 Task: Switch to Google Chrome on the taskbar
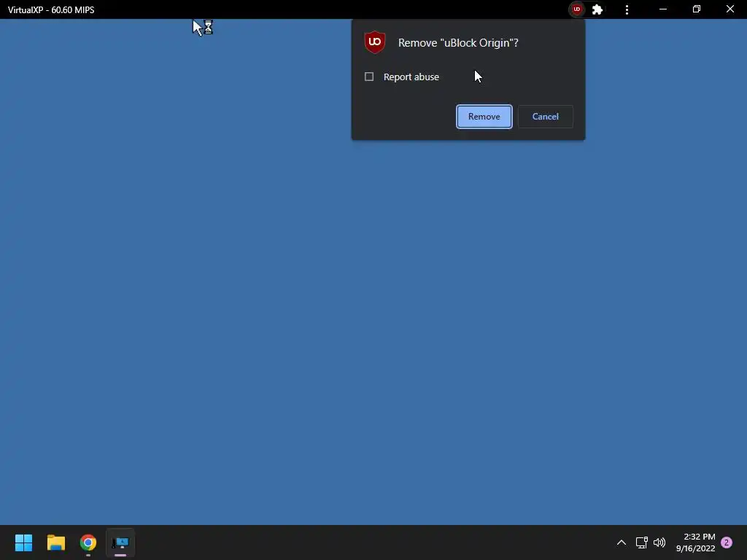coord(88,542)
